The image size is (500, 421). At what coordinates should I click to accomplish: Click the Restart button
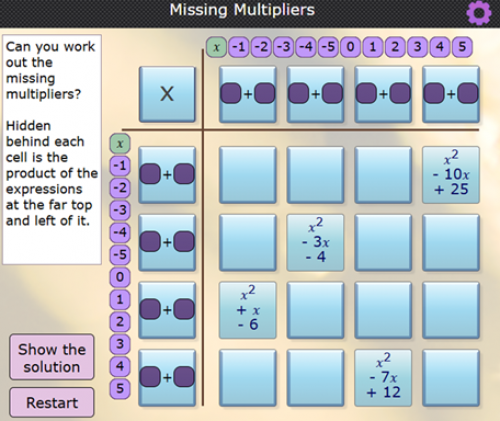coord(52,402)
